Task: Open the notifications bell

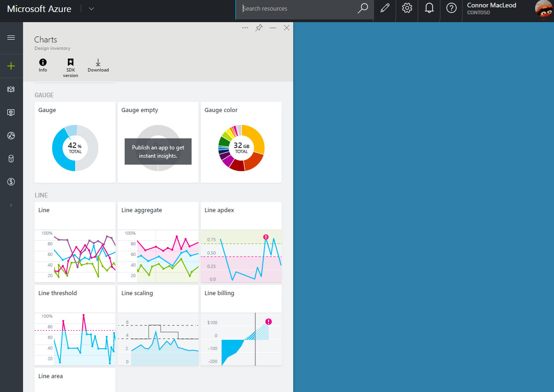Action: pos(429,8)
